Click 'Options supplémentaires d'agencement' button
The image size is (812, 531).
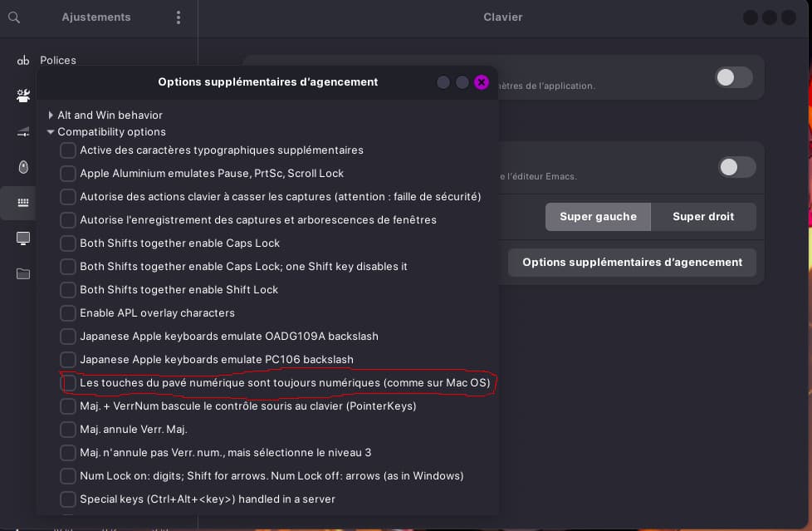click(x=632, y=263)
